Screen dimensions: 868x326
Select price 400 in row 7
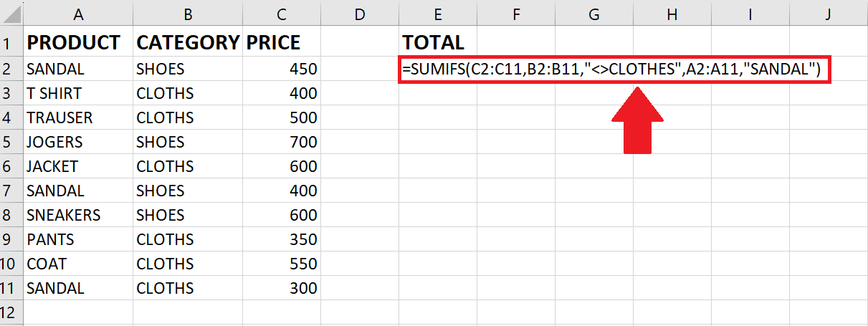282,191
